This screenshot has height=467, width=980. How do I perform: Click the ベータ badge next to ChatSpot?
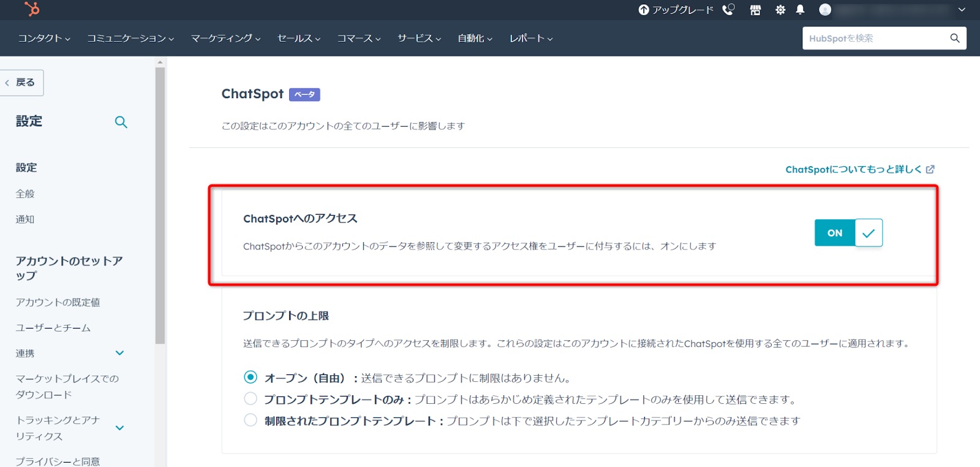click(304, 94)
